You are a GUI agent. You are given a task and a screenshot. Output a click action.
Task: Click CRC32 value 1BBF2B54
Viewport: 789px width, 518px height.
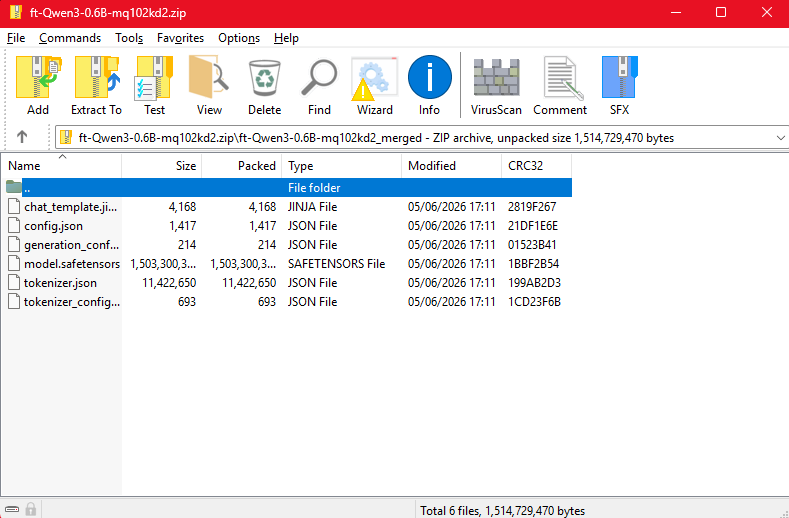533,264
